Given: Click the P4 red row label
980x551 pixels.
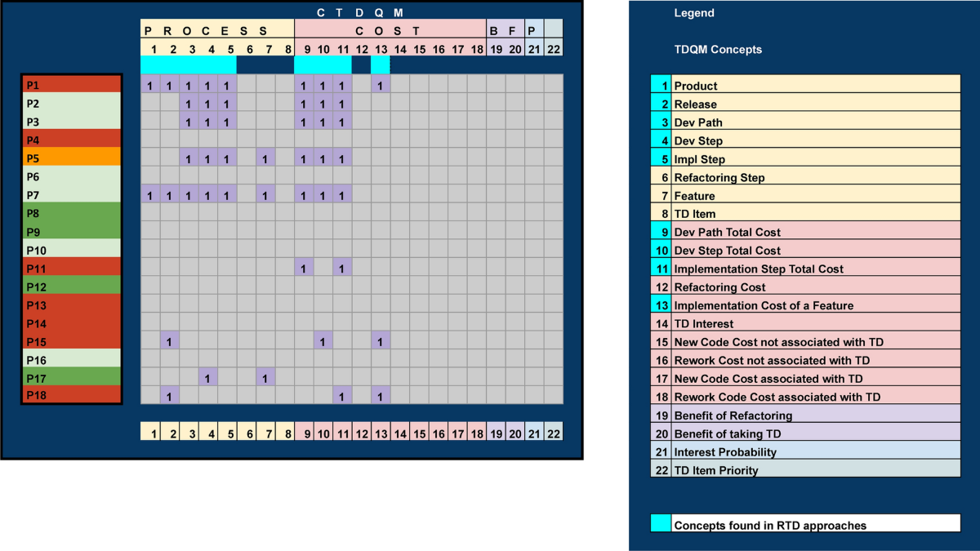Looking at the screenshot, I should pyautogui.click(x=72, y=140).
